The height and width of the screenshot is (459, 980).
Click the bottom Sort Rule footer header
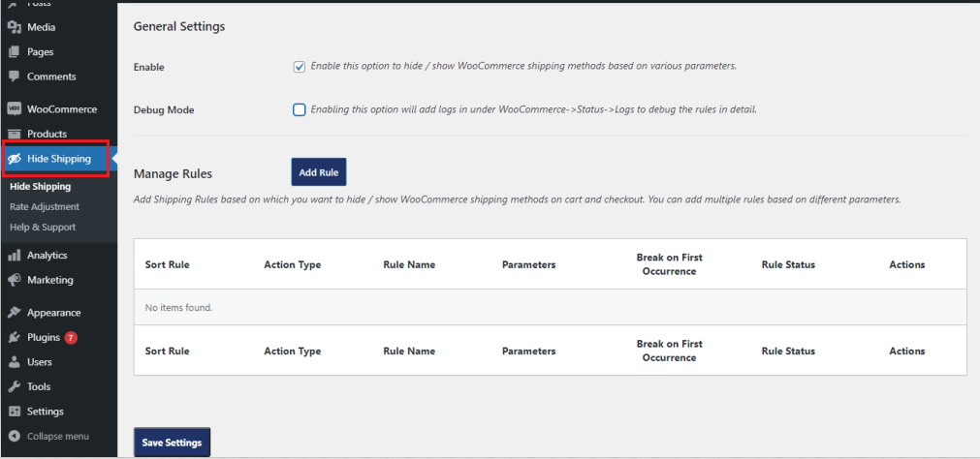click(x=167, y=351)
